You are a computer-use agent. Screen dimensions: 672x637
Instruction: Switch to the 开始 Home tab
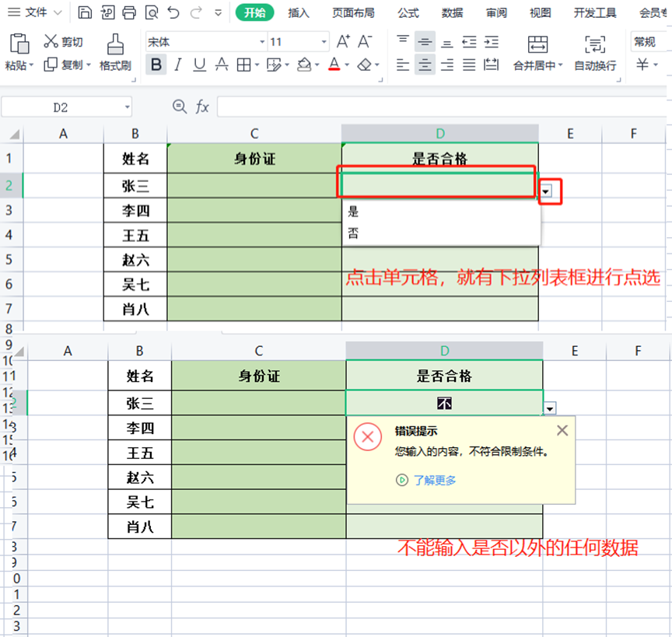coord(254,13)
